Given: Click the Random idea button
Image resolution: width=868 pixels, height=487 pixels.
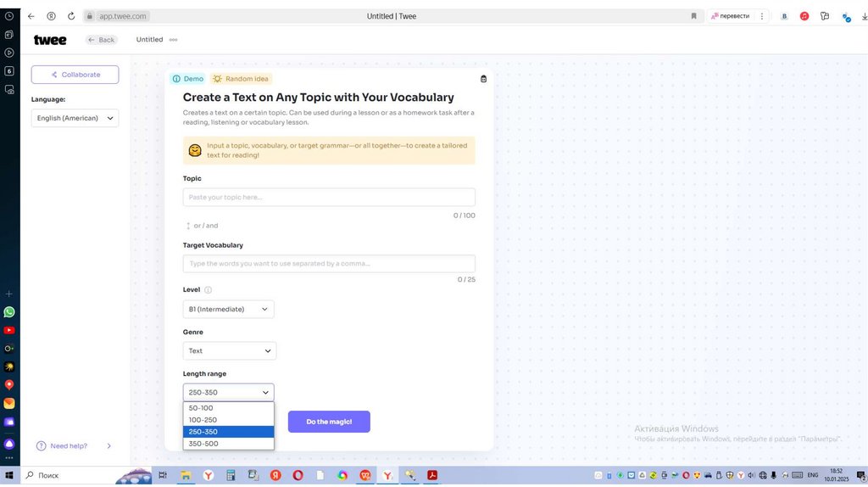Looking at the screenshot, I should point(241,79).
